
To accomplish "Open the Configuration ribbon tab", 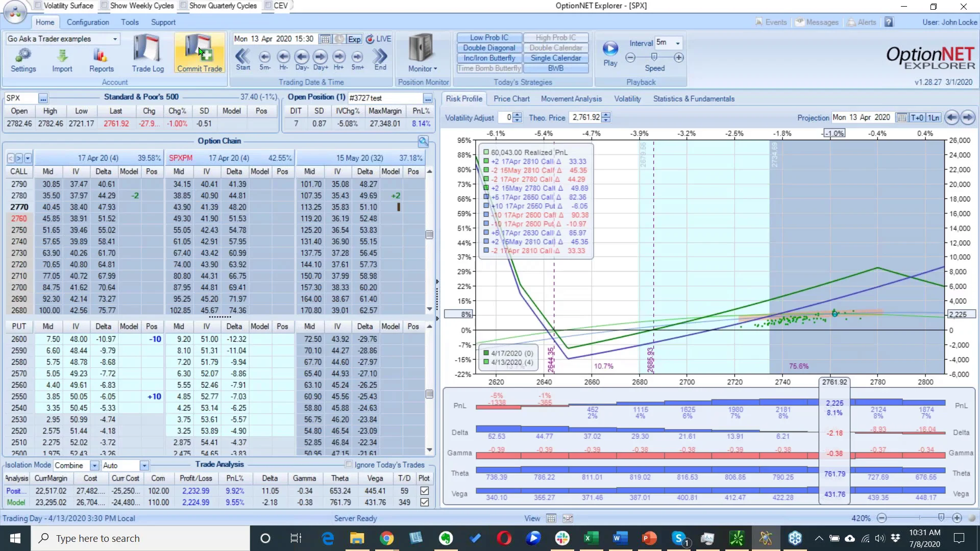I will (88, 22).
